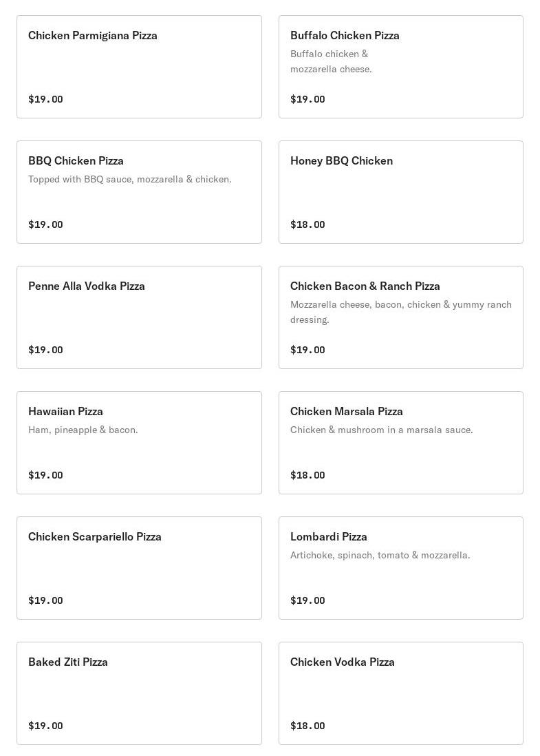Choose the Honey BBQ Chicken item
Screen dimensions: 540x756
coord(400,192)
